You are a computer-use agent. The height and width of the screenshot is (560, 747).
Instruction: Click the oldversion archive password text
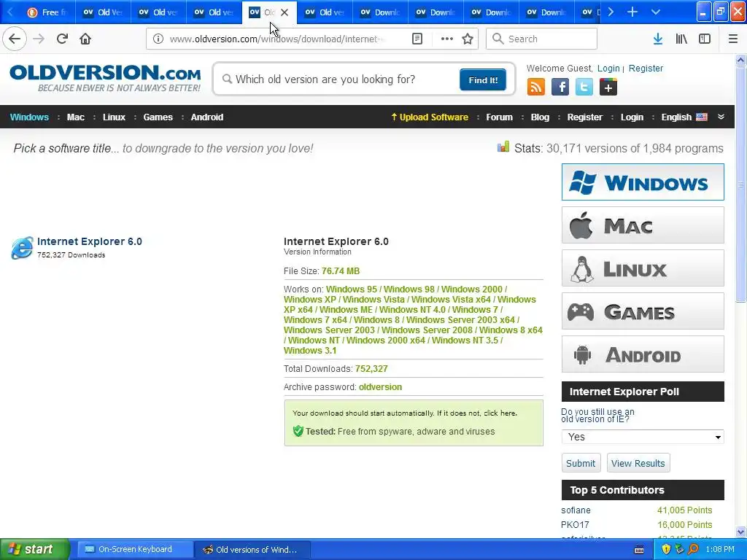(380, 387)
